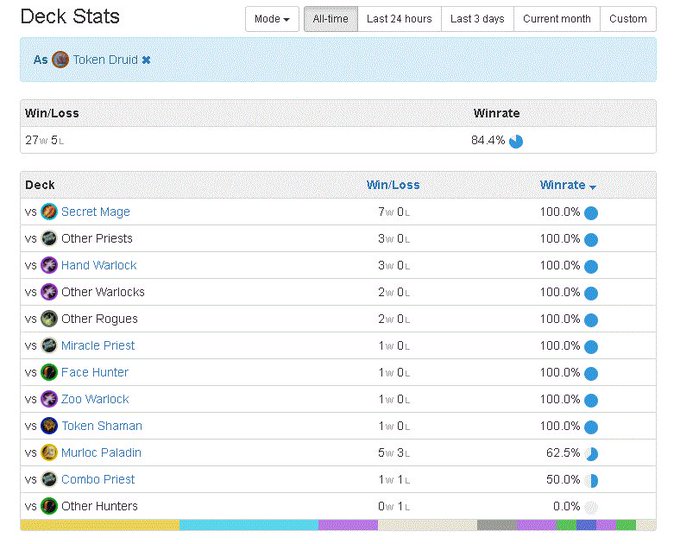Click the Hand Warlock class icon
Viewport: 680px width, 544px height.
(x=49, y=265)
